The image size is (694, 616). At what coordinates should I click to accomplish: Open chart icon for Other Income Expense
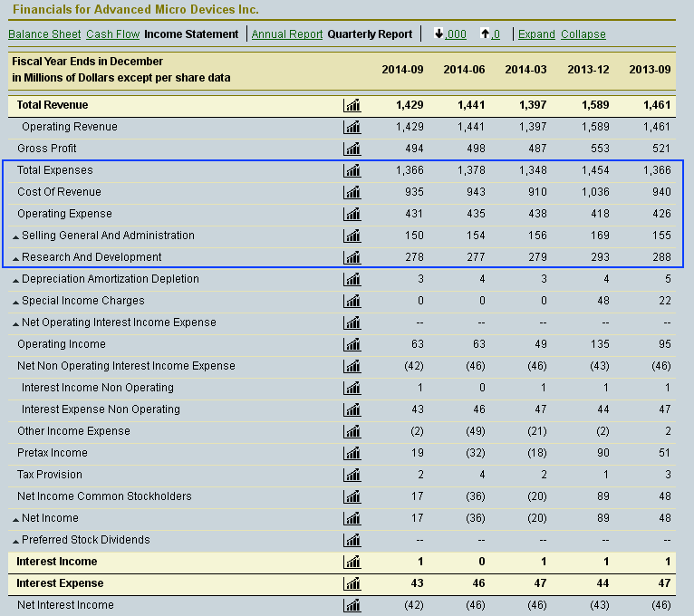(352, 431)
